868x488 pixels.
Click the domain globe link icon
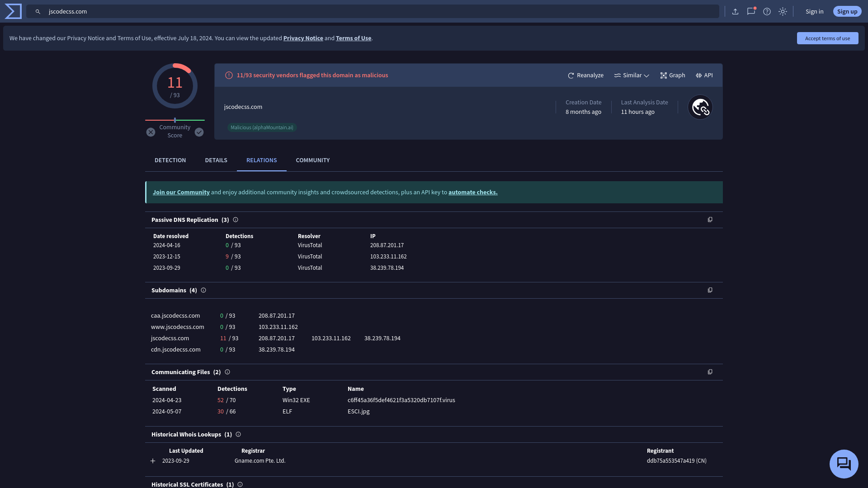click(x=700, y=107)
